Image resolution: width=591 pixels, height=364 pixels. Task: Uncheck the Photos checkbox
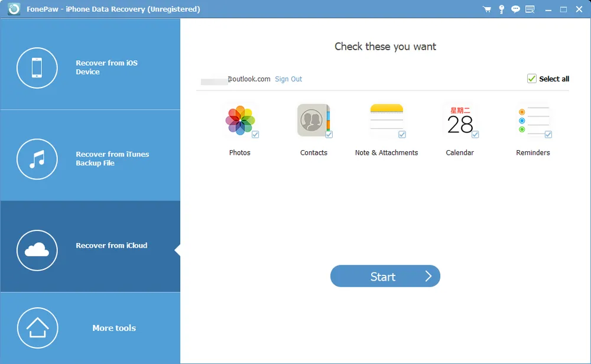[255, 135]
